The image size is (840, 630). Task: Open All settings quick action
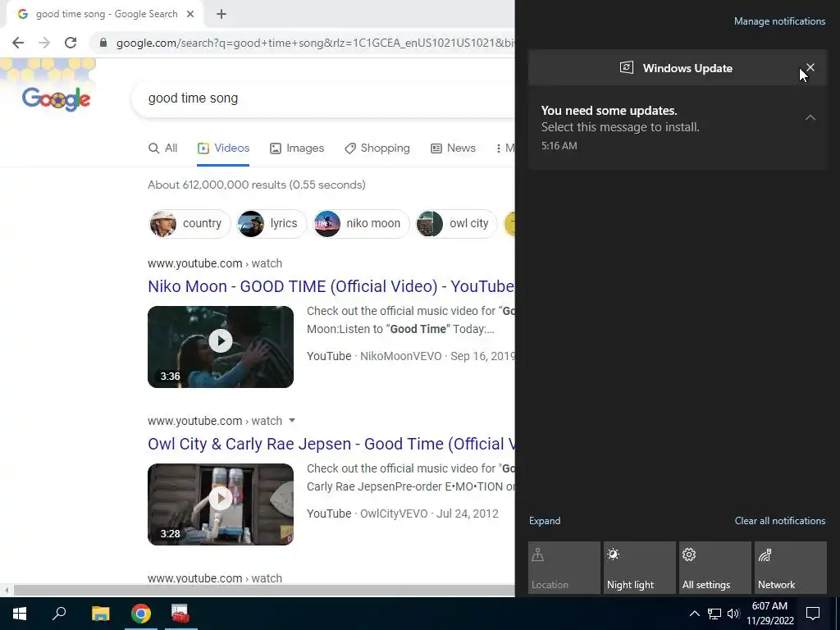715,568
